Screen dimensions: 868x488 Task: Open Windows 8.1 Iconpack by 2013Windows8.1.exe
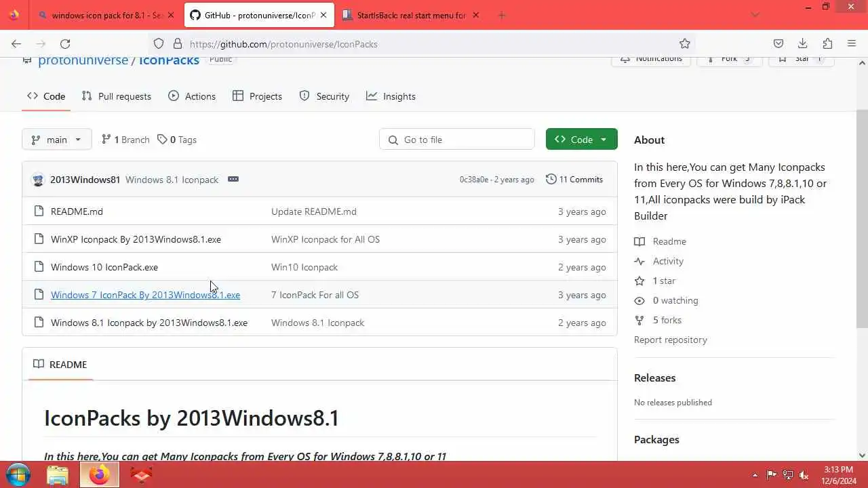[x=149, y=323]
